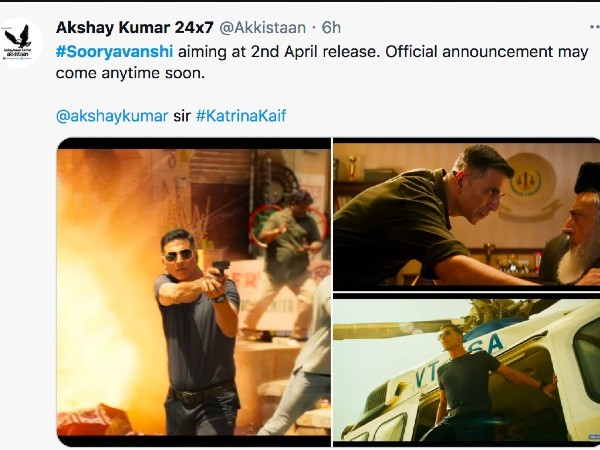Click the #KatrinaKaif hashtag

[x=241, y=116]
